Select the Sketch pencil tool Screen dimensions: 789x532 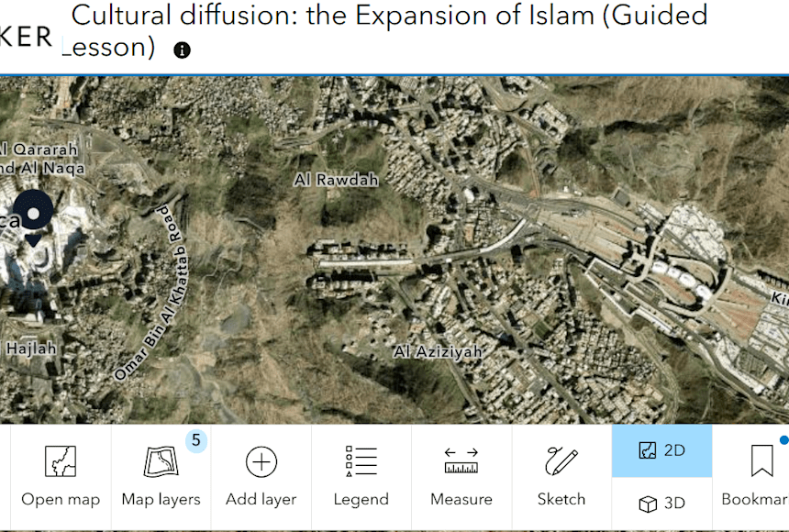(x=561, y=477)
